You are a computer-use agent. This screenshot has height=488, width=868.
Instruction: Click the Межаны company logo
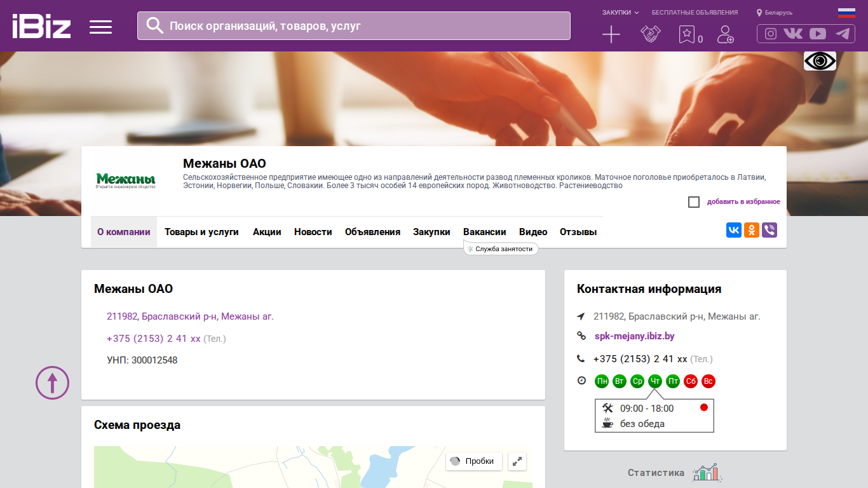(x=126, y=181)
